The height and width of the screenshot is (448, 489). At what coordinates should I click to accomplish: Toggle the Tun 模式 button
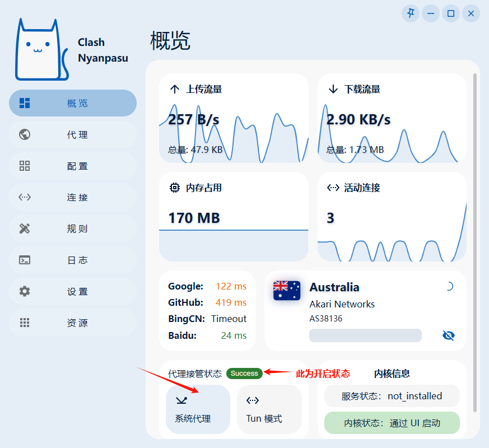point(269,409)
